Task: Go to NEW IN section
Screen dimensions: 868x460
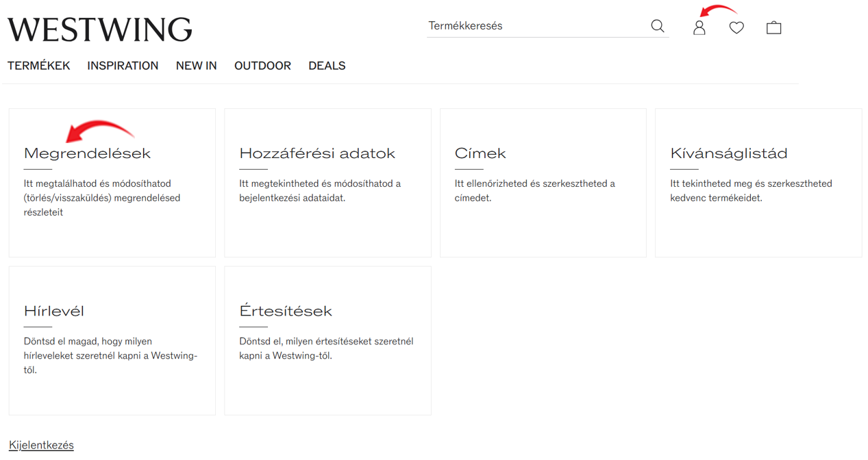Action: (x=197, y=66)
